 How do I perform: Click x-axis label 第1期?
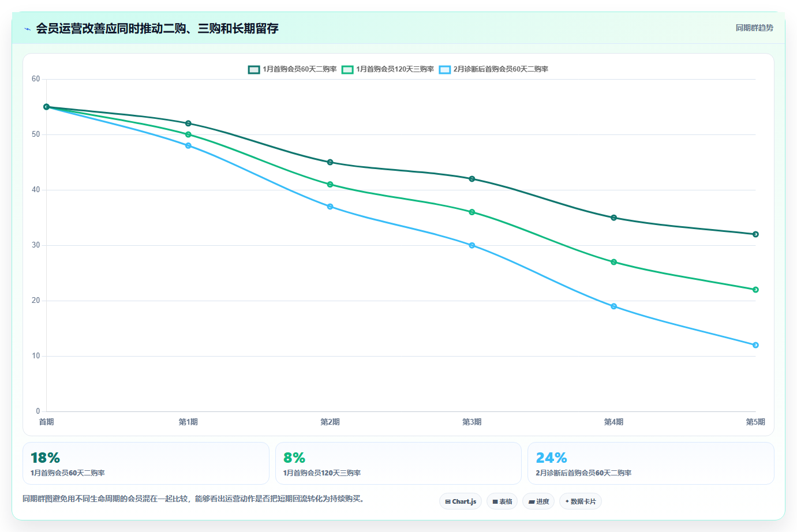tap(188, 422)
